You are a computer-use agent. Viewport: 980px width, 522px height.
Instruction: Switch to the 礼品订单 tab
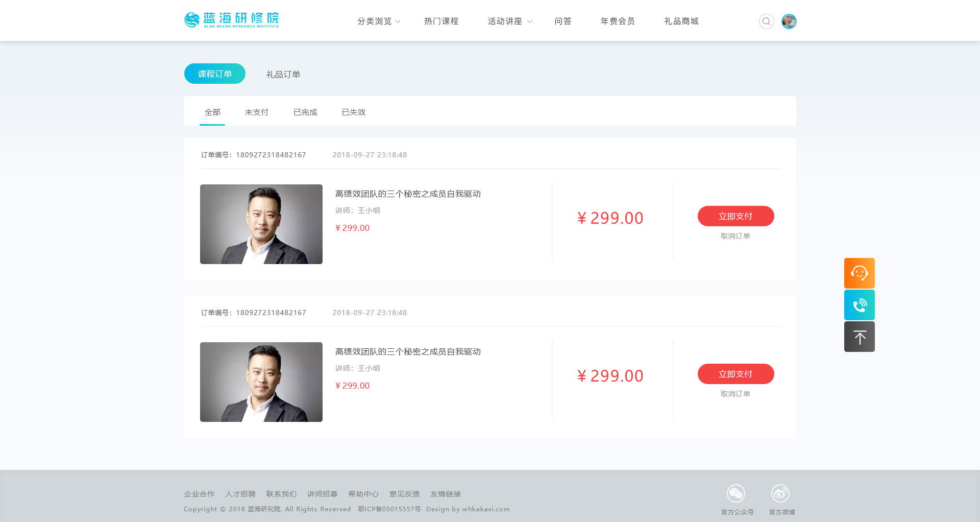(x=283, y=75)
